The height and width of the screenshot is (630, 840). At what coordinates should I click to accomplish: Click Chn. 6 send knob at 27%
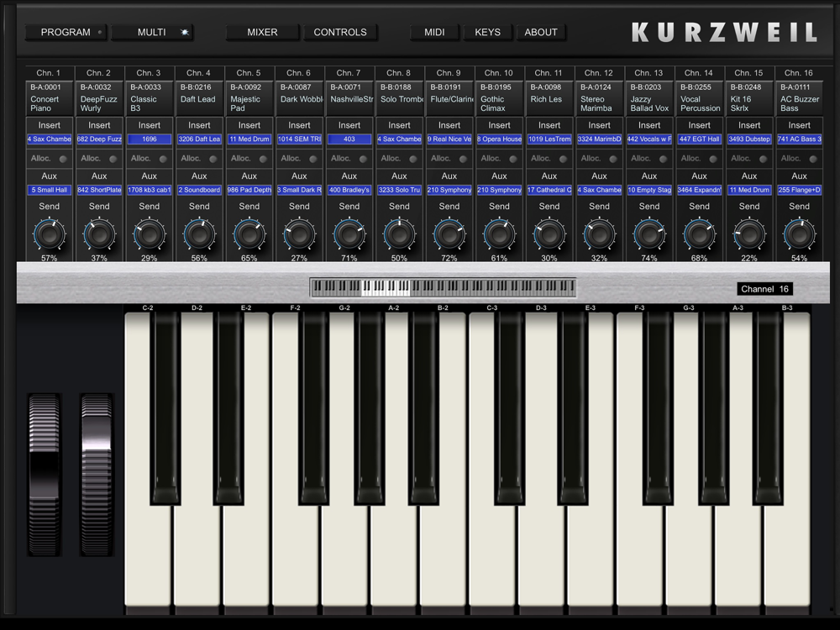(x=300, y=234)
